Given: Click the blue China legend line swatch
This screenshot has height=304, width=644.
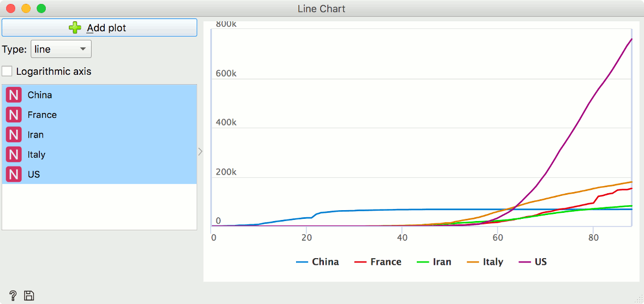Looking at the screenshot, I should 302,262.
